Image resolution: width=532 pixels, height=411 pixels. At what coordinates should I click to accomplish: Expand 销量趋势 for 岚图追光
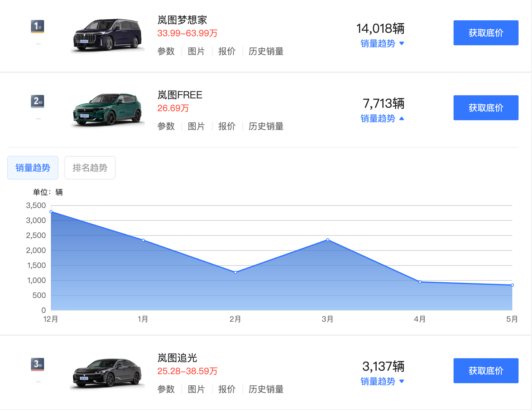382,381
